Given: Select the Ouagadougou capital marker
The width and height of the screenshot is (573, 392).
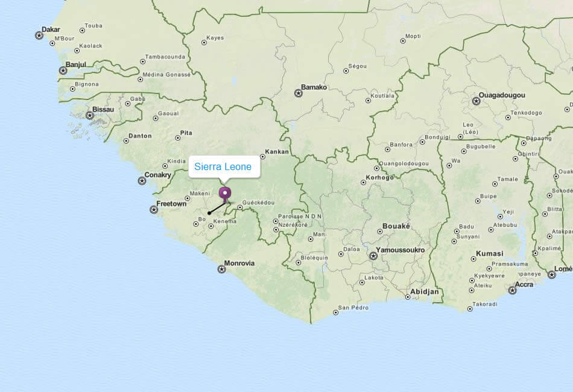Looking at the screenshot, I should pos(476,101).
